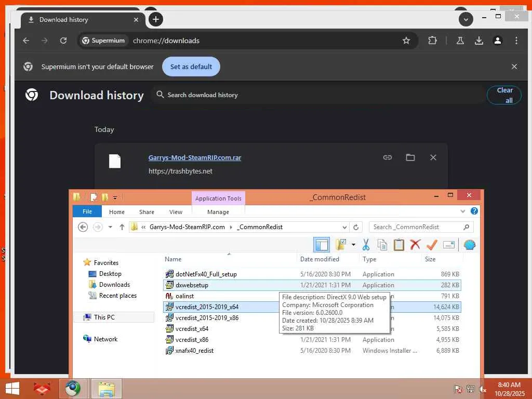Open the File tab in Explorer ribbon
This screenshot has height=399, width=532.
(87, 211)
